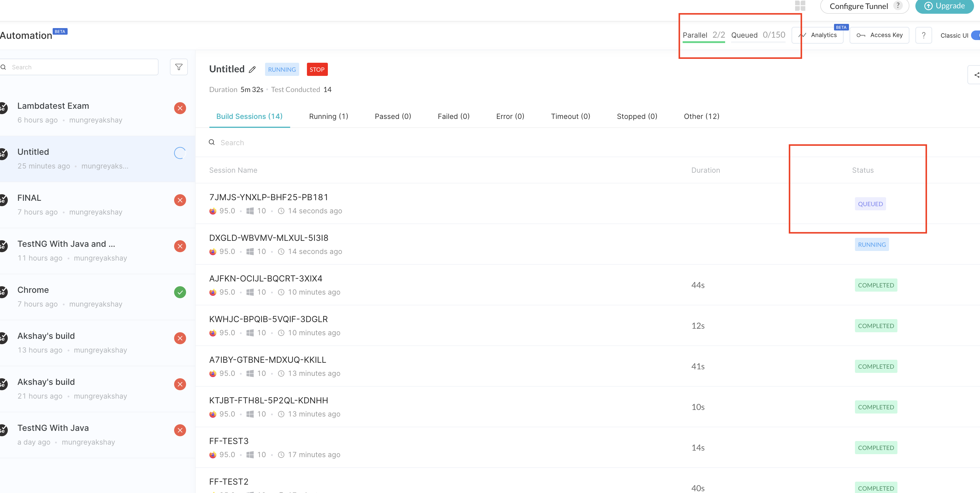
Task: Select the Failed (0) tab
Action: click(x=454, y=116)
